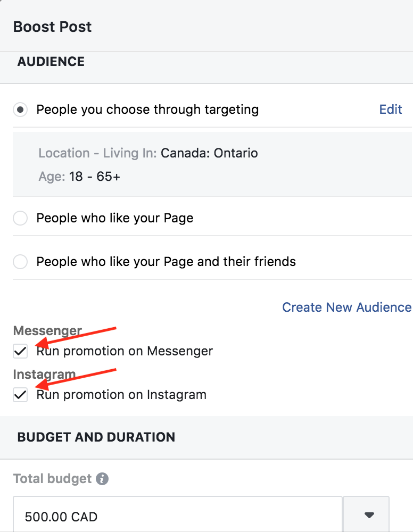This screenshot has width=413, height=532.
Task: Click the Total budget field showing 500.00 CAD
Action: click(177, 514)
